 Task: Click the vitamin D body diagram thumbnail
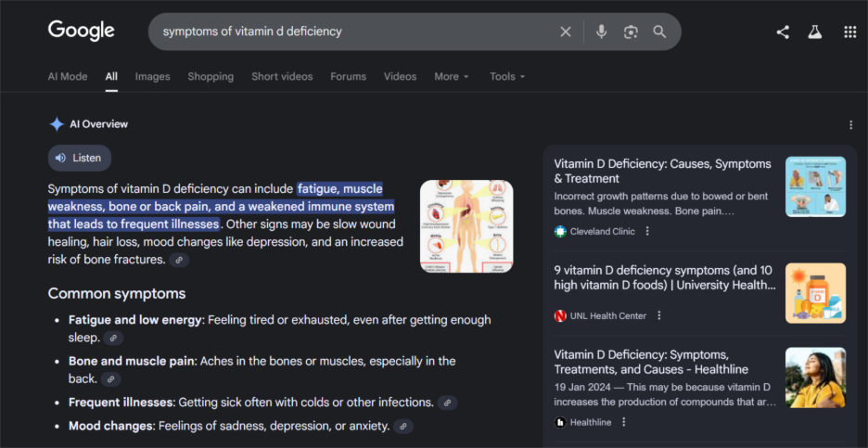click(x=466, y=225)
